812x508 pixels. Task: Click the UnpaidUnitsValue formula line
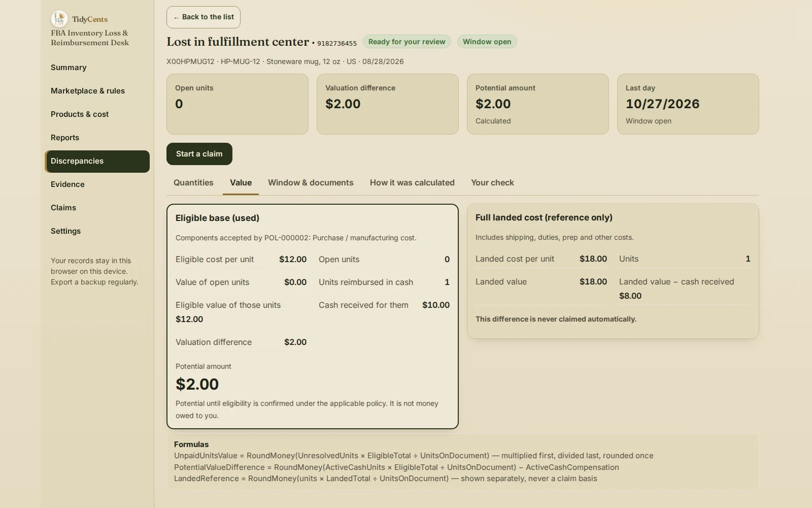click(414, 456)
